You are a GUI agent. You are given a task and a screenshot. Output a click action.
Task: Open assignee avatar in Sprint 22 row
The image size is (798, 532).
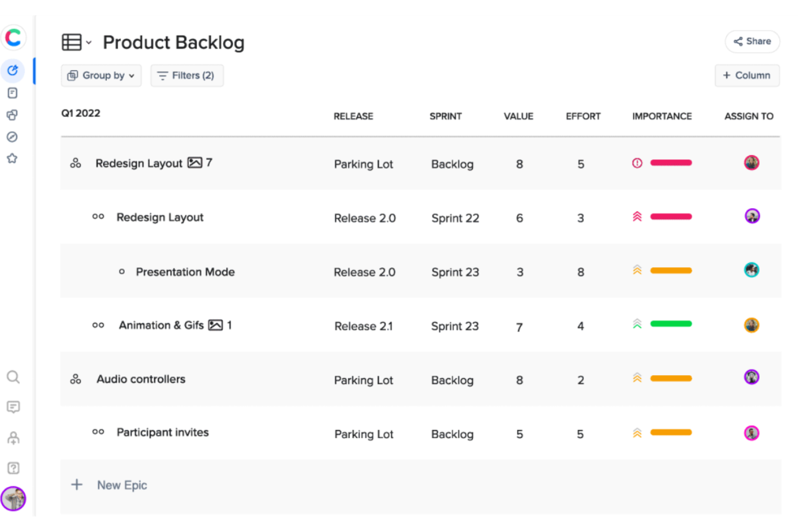[x=752, y=216]
